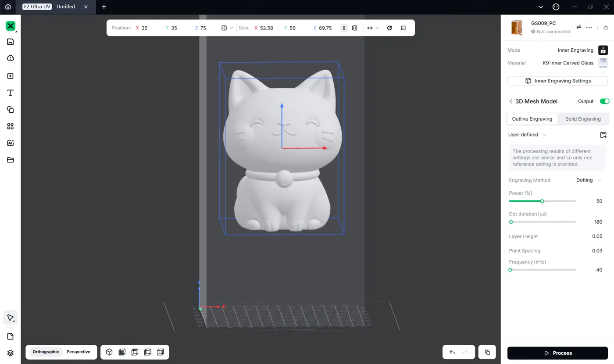This screenshot has height=364, width=614.
Task: Undo the last action
Action: coord(452,352)
